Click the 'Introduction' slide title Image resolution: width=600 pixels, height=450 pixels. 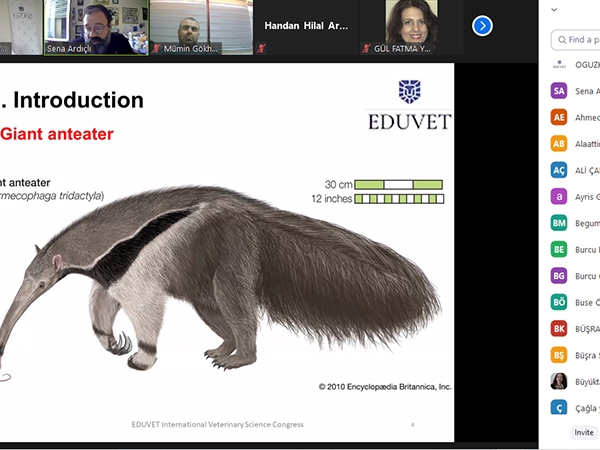click(78, 100)
